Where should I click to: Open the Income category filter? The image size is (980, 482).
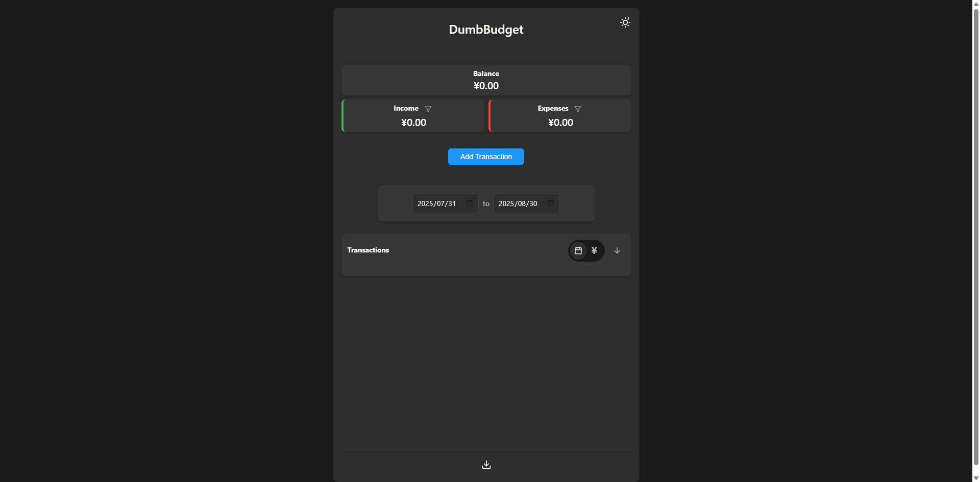coord(428,109)
